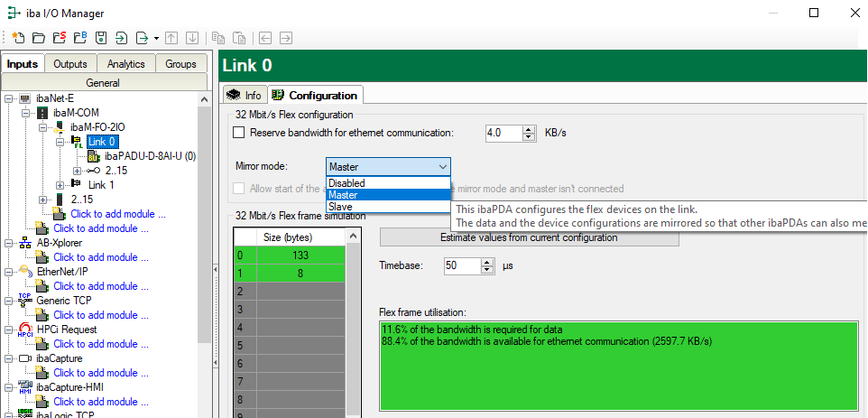868x418 pixels.
Task: Expand the 2..15 node under Link 0
Action: click(77, 171)
